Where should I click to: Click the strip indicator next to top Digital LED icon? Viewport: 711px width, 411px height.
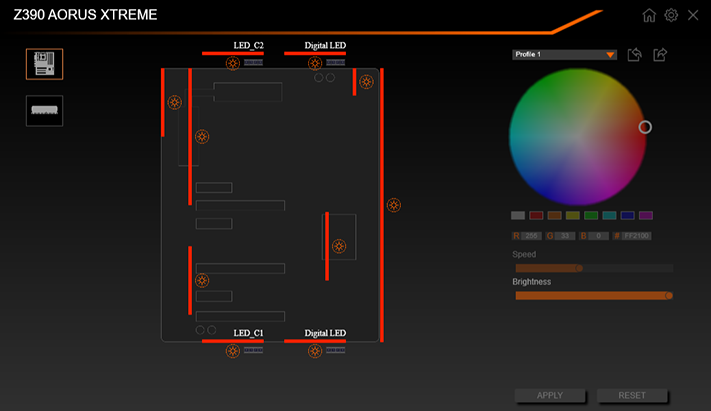pos(336,63)
